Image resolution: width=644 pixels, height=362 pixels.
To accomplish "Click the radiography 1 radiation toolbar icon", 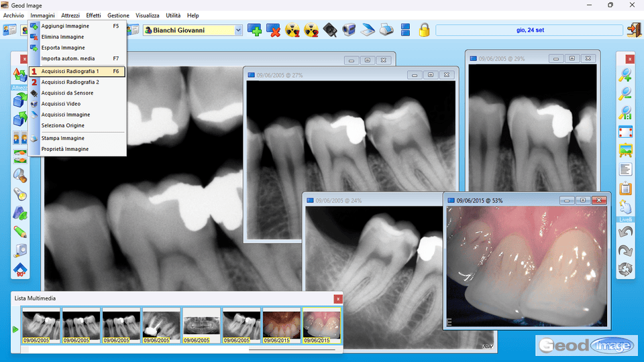I will [292, 30].
